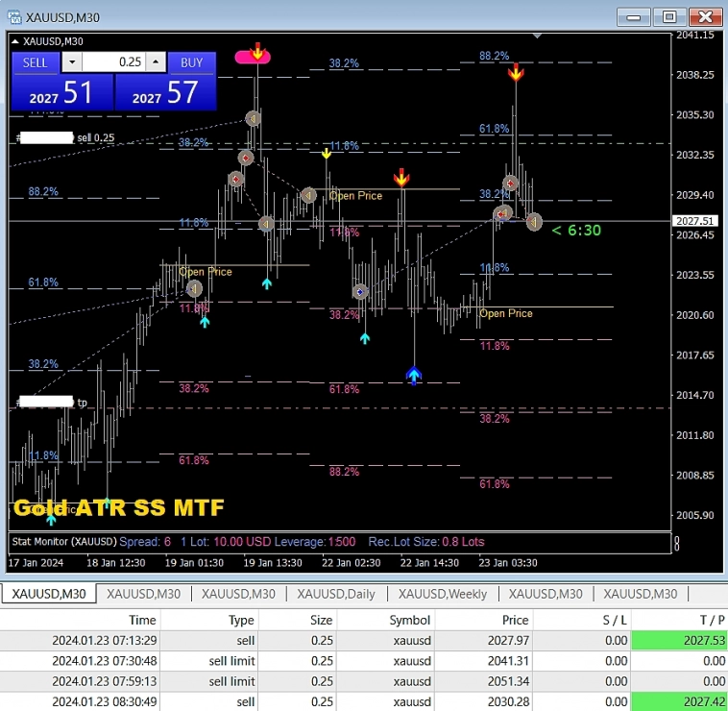Decrease lot volume with the down arrow

tap(73, 62)
